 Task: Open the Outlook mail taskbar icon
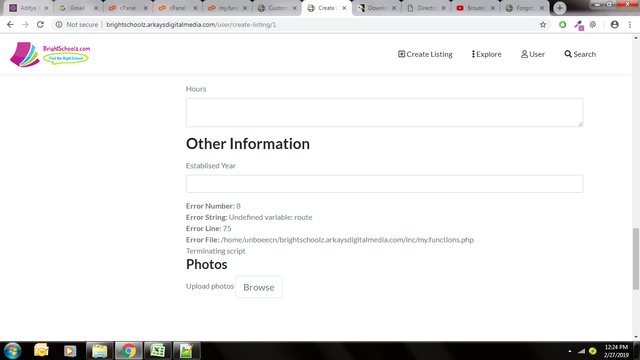(42, 351)
